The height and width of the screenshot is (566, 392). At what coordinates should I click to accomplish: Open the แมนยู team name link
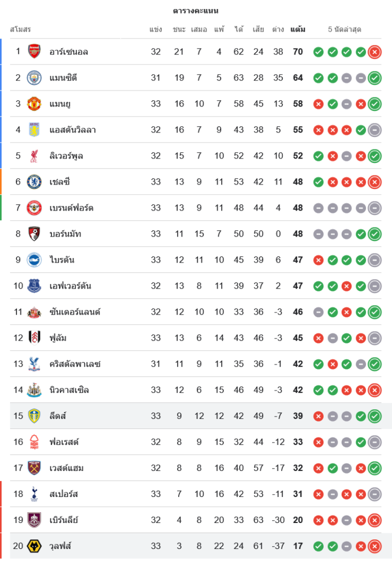tap(59, 104)
